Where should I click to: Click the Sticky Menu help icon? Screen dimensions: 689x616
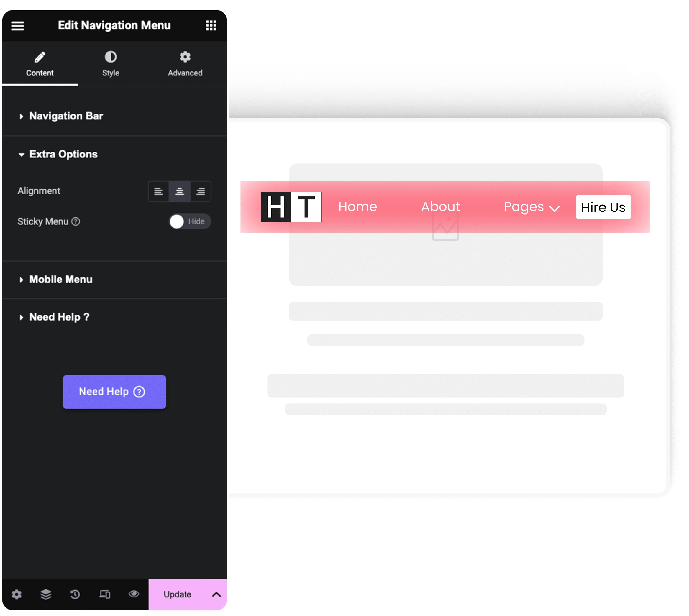point(76,221)
